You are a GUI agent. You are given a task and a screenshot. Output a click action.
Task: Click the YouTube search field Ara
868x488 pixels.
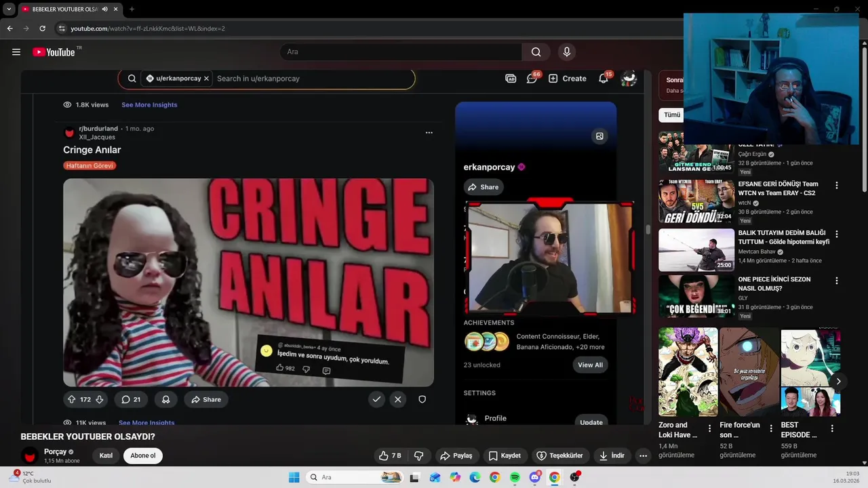(x=401, y=52)
